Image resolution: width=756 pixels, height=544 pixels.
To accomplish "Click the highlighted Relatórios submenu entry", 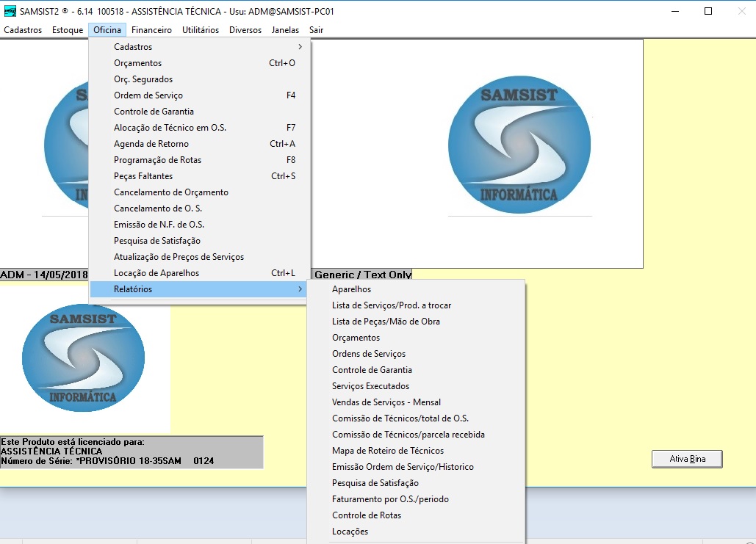I will (198, 289).
